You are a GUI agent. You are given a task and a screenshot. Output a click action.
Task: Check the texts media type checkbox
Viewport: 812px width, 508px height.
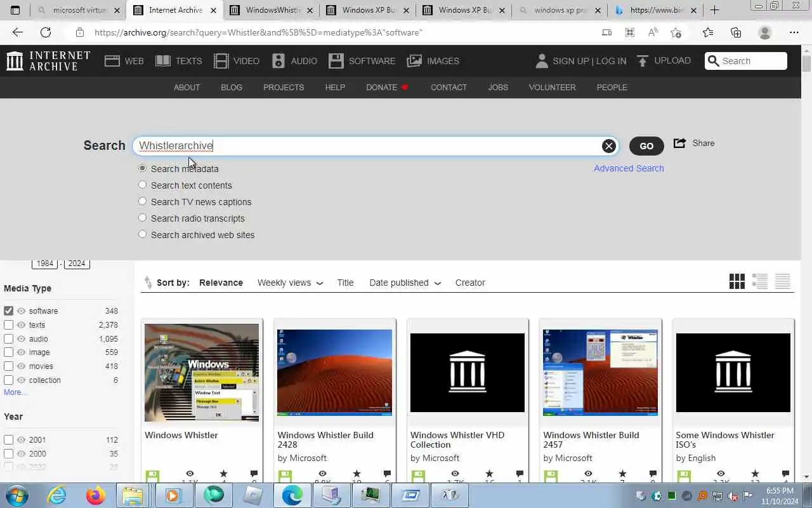[8, 325]
